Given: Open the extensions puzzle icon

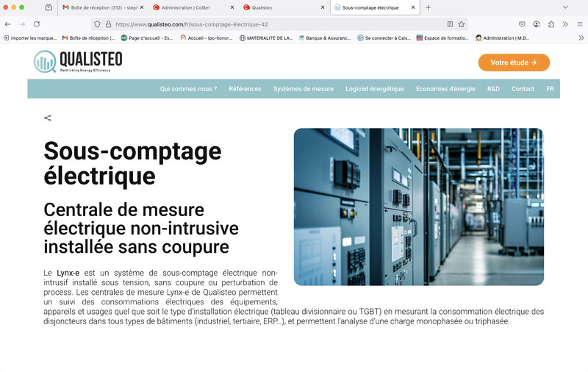Looking at the screenshot, I should 551,24.
